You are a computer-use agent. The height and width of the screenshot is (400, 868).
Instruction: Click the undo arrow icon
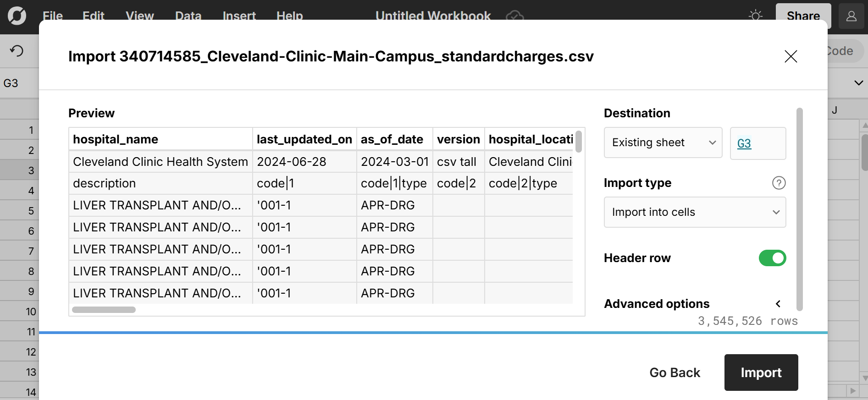coord(17,50)
